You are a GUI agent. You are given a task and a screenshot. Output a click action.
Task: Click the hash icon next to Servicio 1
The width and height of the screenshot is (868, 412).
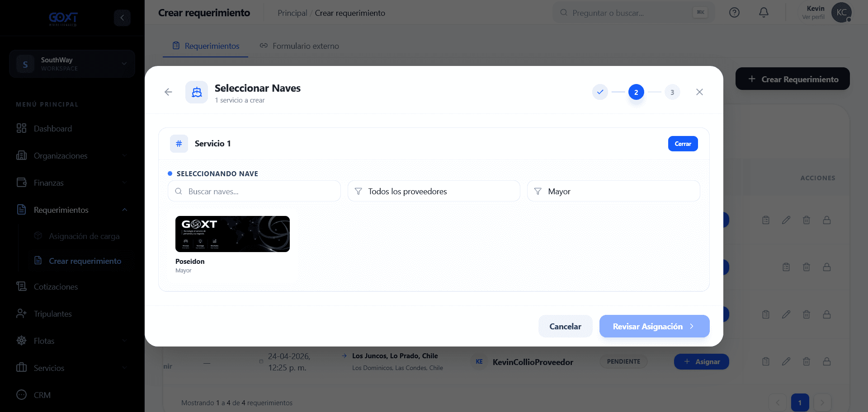coord(179,144)
